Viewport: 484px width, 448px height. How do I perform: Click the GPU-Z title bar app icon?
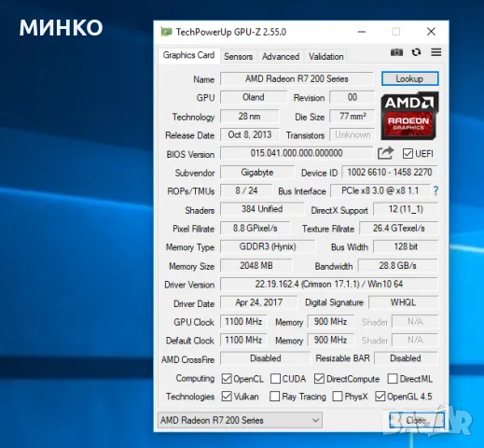[166, 32]
